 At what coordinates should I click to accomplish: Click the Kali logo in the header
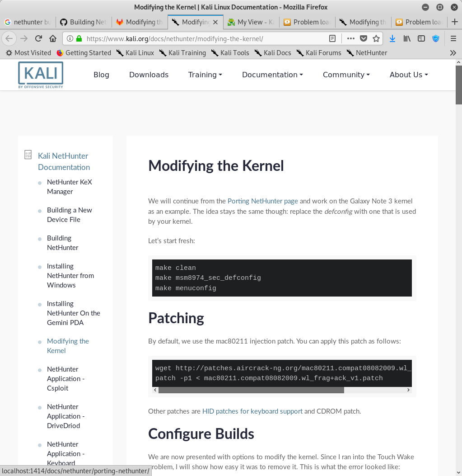pos(41,75)
